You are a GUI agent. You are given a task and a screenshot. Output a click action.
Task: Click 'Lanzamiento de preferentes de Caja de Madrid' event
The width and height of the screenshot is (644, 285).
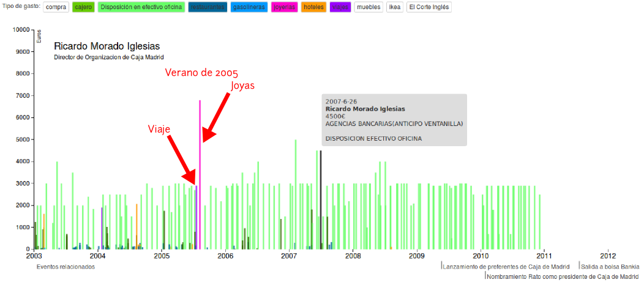click(x=506, y=267)
